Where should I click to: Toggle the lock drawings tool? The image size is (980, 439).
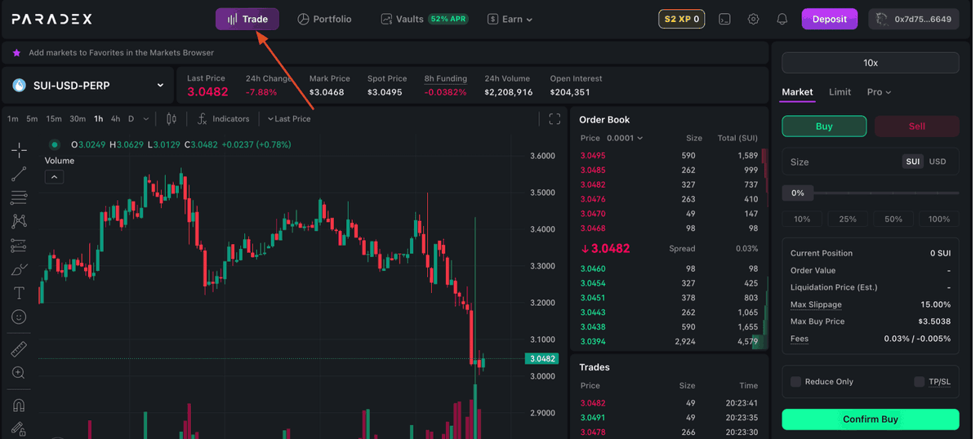(x=19, y=429)
